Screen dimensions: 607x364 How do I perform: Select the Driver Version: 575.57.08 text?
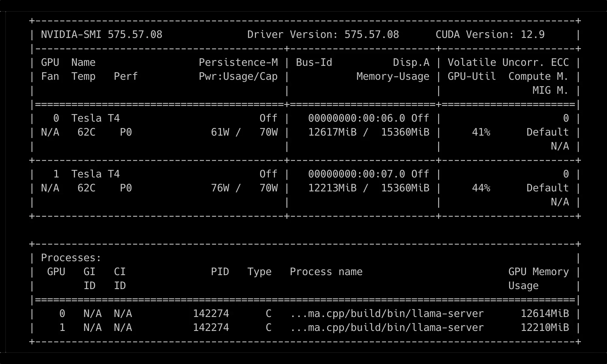click(323, 35)
